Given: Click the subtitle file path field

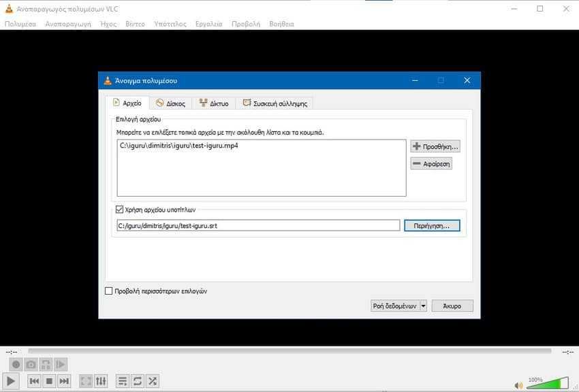Looking at the screenshot, I should click(x=258, y=225).
